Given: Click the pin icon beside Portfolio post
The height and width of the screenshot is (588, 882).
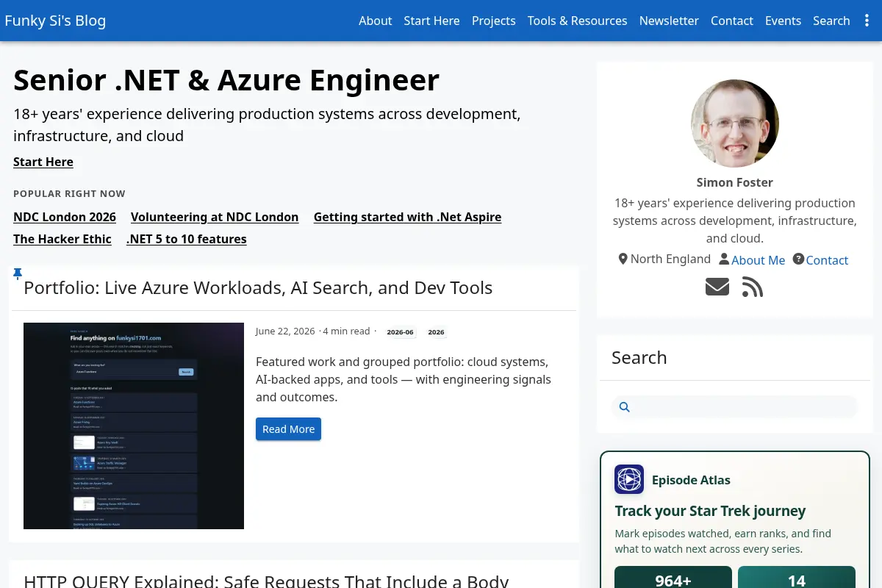Looking at the screenshot, I should pos(18,274).
